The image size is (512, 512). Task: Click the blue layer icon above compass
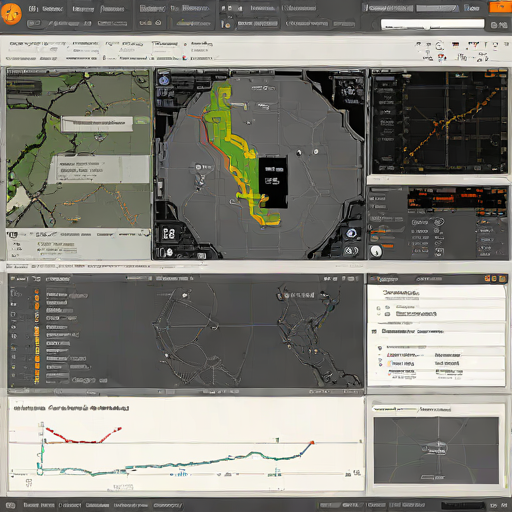[x=351, y=233]
